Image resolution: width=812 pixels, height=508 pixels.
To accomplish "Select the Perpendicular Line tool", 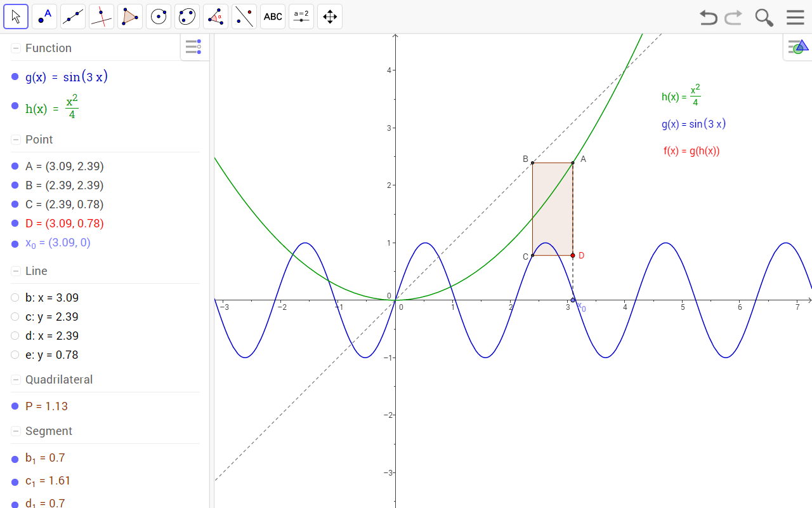I will pyautogui.click(x=101, y=17).
